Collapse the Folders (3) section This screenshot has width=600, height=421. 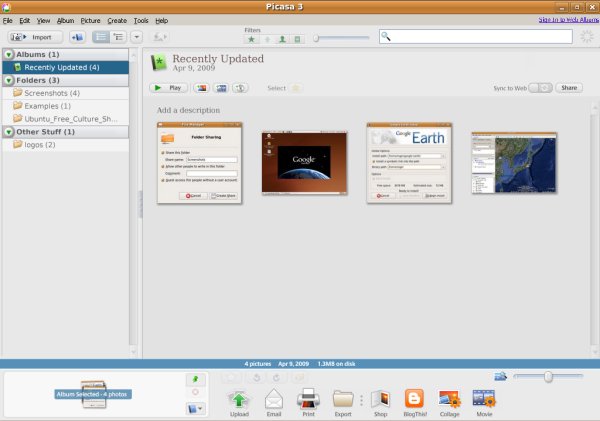point(8,80)
